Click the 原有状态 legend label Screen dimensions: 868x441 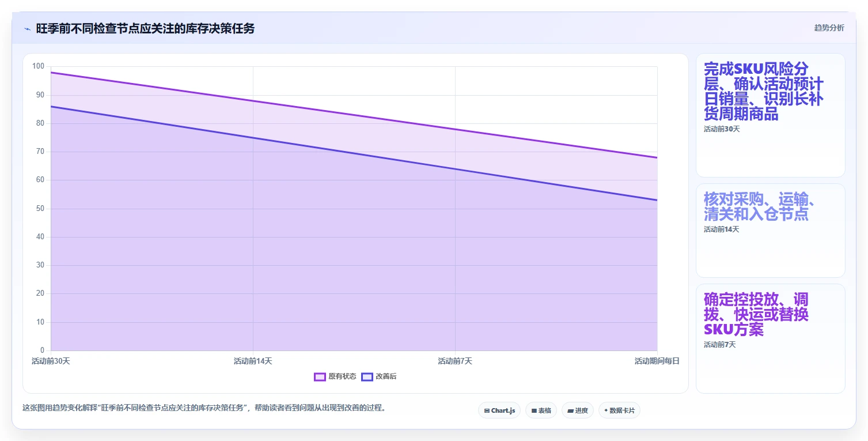coord(342,376)
